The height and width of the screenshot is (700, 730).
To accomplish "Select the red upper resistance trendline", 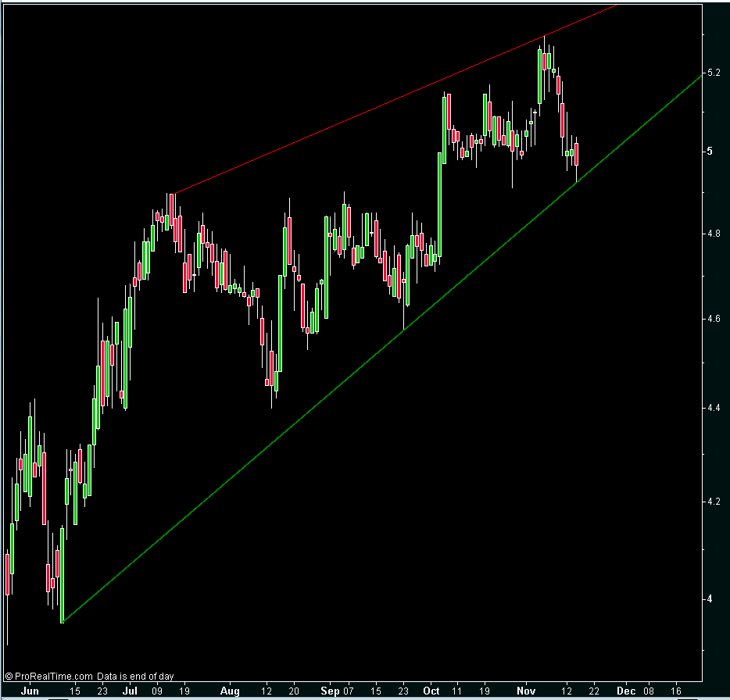I will (x=395, y=99).
